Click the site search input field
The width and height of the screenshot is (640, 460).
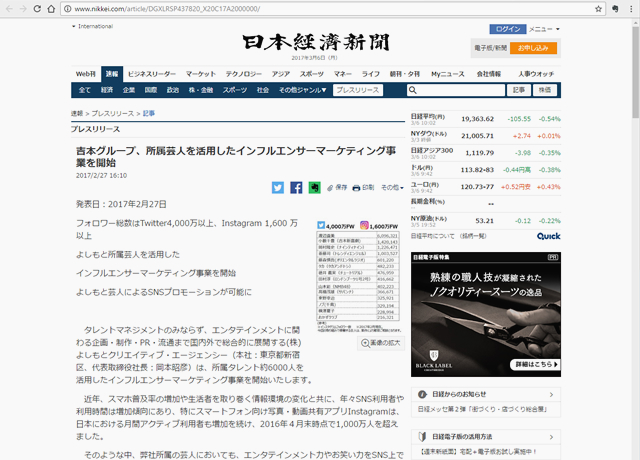pos(455,90)
